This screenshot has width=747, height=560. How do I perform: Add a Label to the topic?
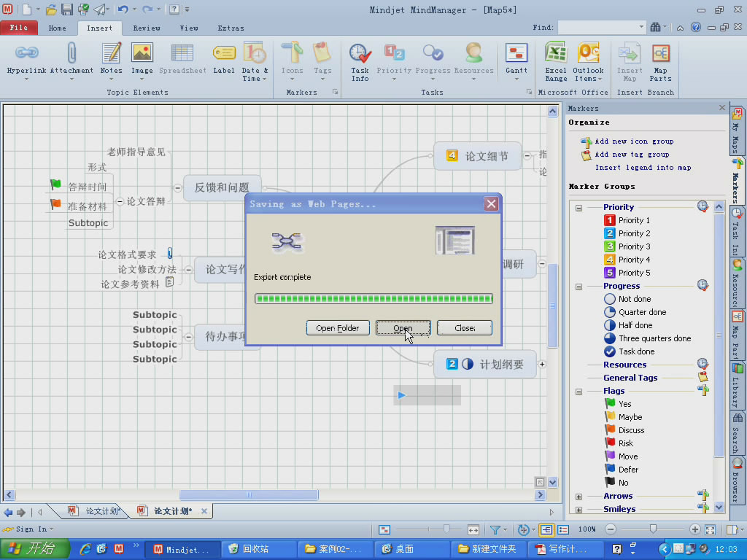223,59
